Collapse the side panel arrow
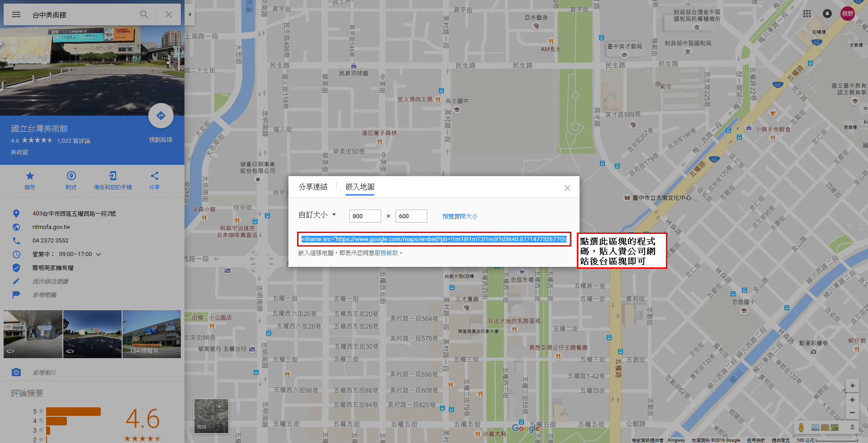This screenshot has width=868, height=443. point(190,14)
